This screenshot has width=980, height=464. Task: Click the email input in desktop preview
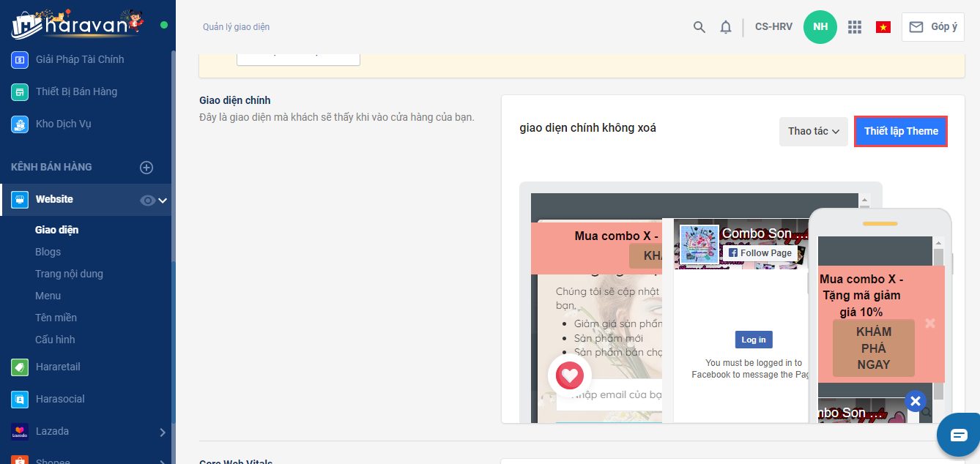609,395
